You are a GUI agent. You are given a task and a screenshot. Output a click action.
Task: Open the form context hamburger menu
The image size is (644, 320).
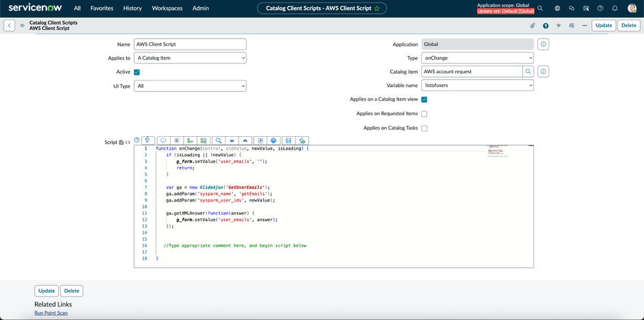[22, 26]
